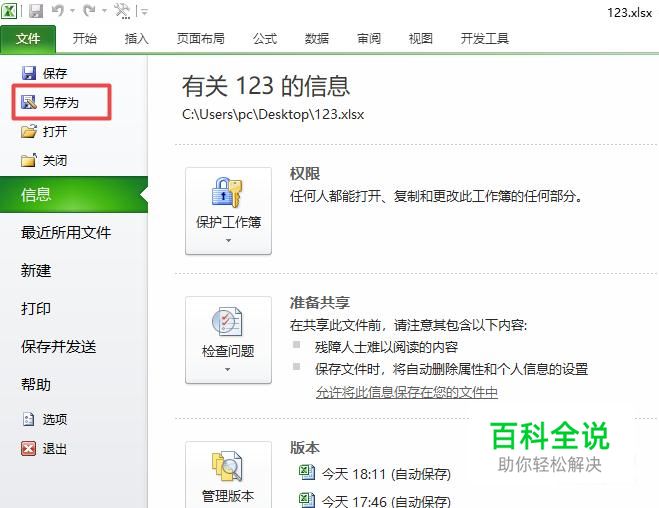659x508 pixels.
Task: Click the 关闭 folder icon
Action: click(x=29, y=160)
